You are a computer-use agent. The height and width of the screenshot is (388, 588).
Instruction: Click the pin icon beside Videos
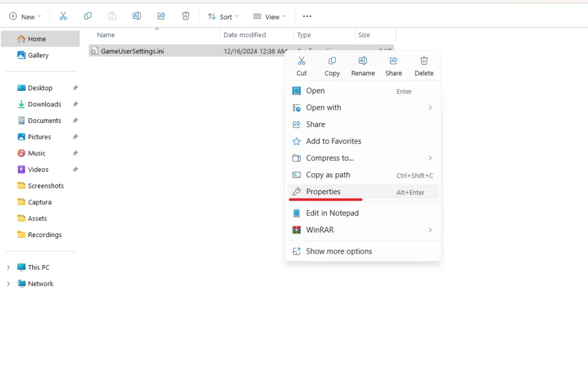75,169
